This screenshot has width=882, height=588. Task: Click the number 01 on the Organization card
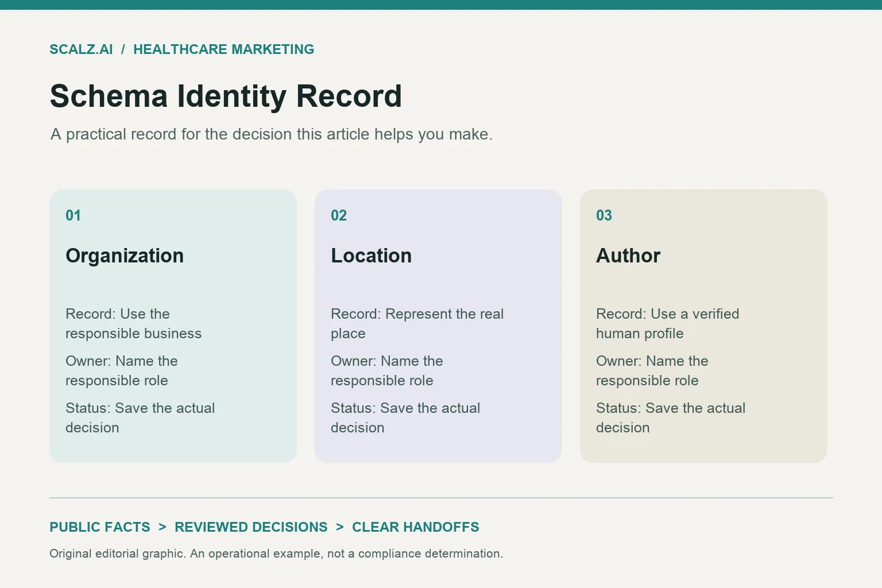tap(73, 215)
